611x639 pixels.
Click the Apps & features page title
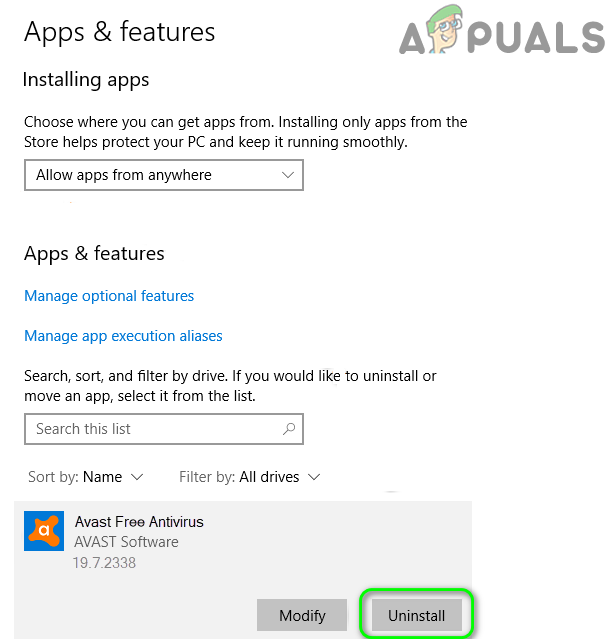point(119,32)
